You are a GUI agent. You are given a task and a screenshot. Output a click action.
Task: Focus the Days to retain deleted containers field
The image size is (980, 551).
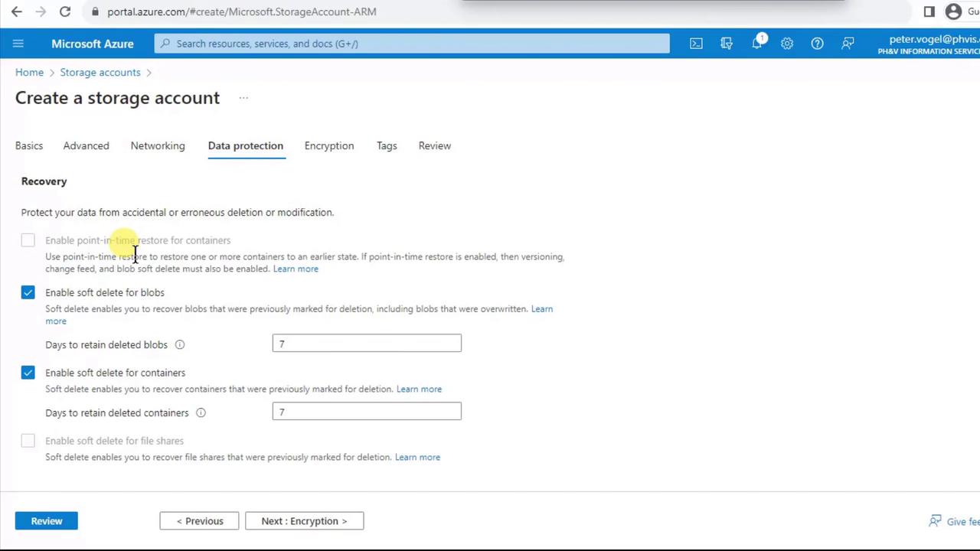point(367,412)
